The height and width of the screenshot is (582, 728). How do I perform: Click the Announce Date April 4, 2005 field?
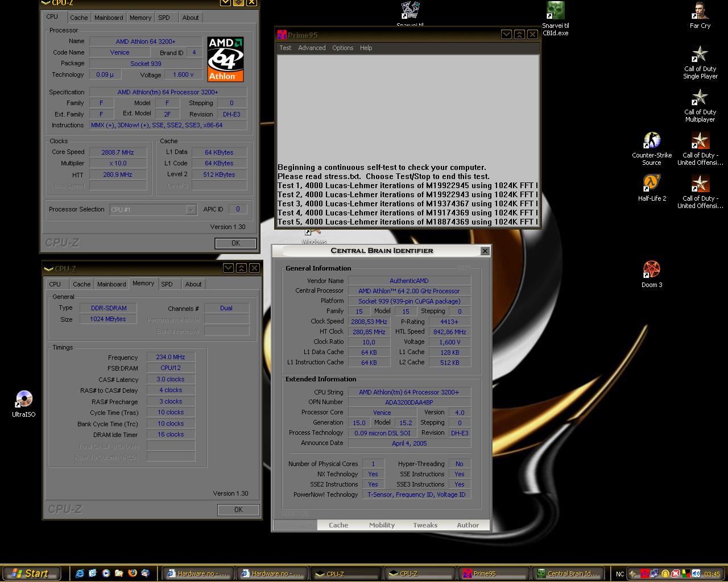(x=409, y=443)
